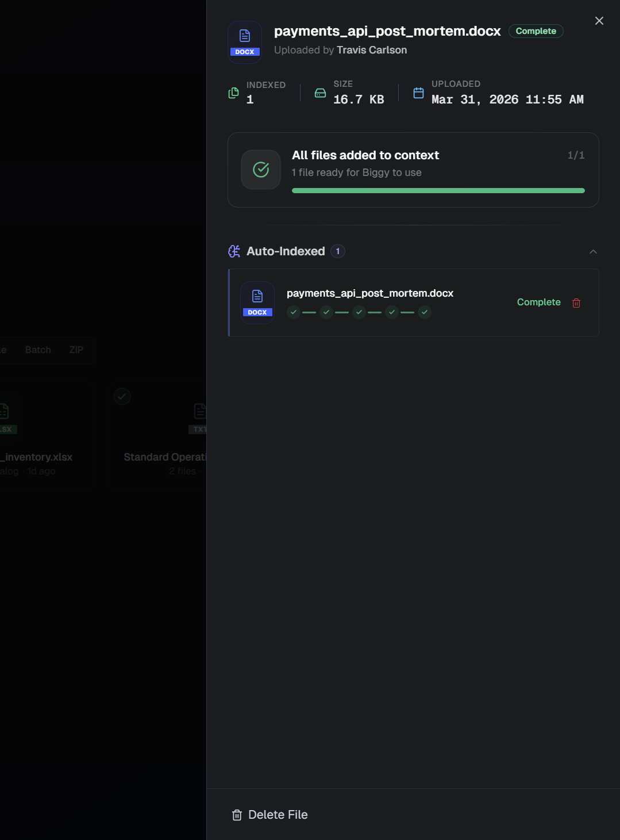Click the uploaded calendar icon

click(418, 93)
